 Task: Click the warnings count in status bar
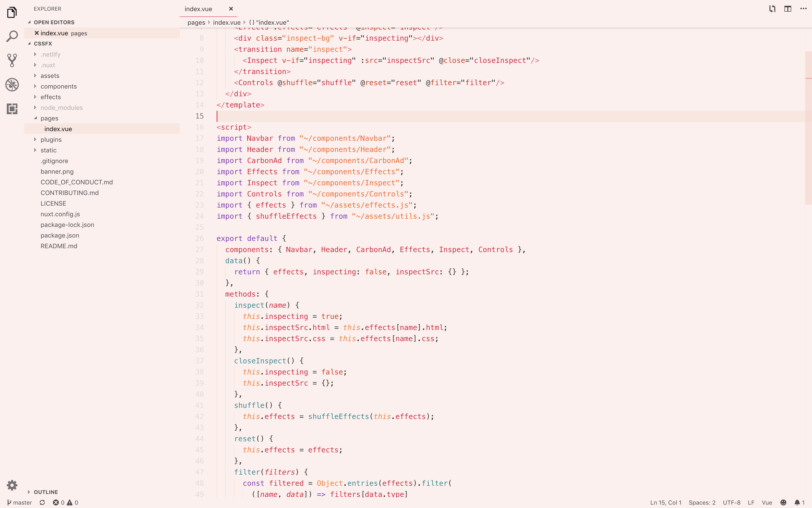(x=73, y=502)
